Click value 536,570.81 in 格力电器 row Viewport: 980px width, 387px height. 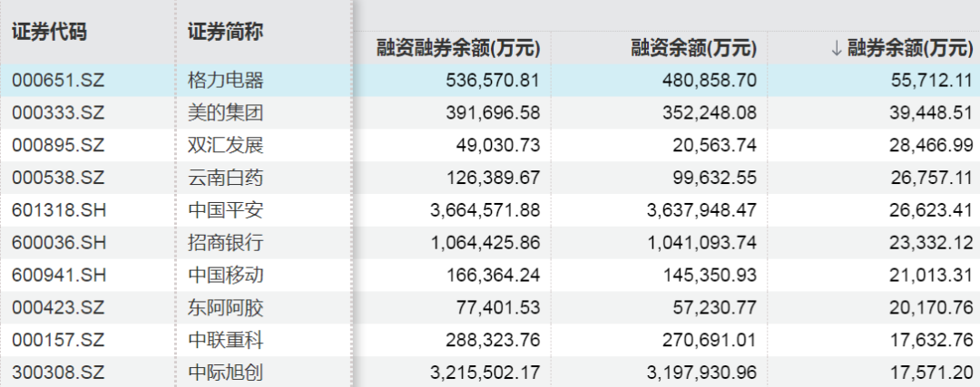(x=493, y=81)
